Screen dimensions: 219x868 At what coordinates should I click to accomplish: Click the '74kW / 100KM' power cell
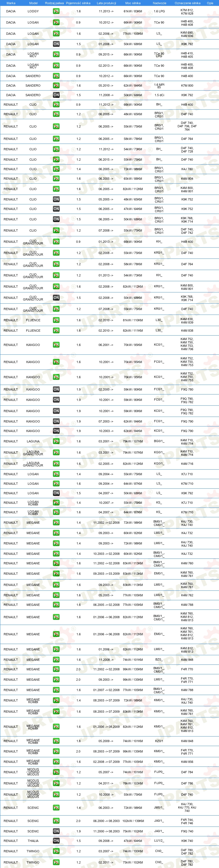pos(133,851)
